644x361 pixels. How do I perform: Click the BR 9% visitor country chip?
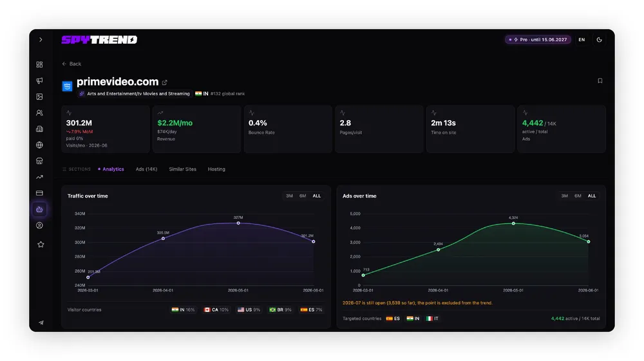coord(281,310)
